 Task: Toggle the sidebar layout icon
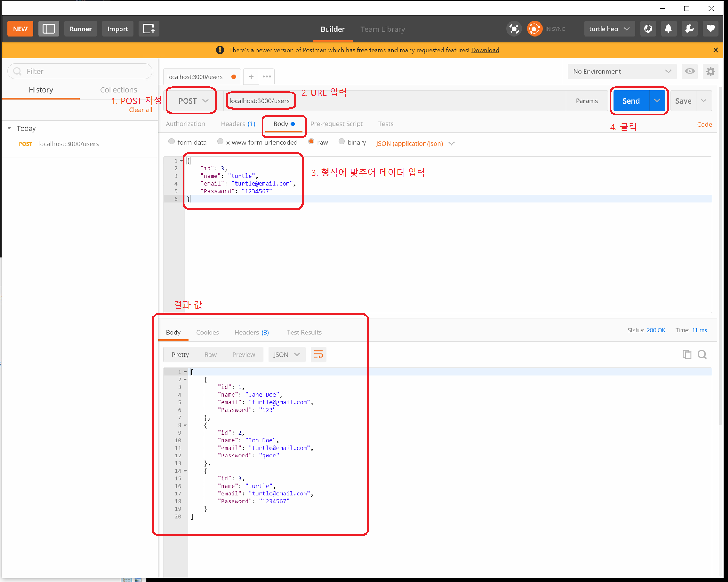tap(49, 29)
